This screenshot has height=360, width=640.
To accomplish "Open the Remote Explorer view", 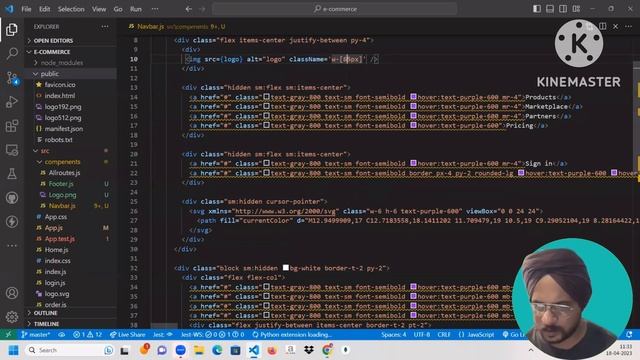I will (x=12, y=150).
